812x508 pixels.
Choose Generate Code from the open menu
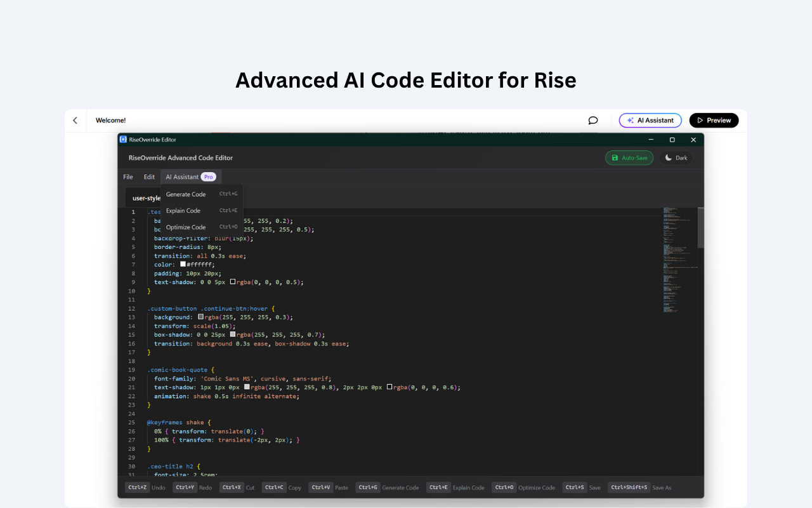tap(185, 194)
